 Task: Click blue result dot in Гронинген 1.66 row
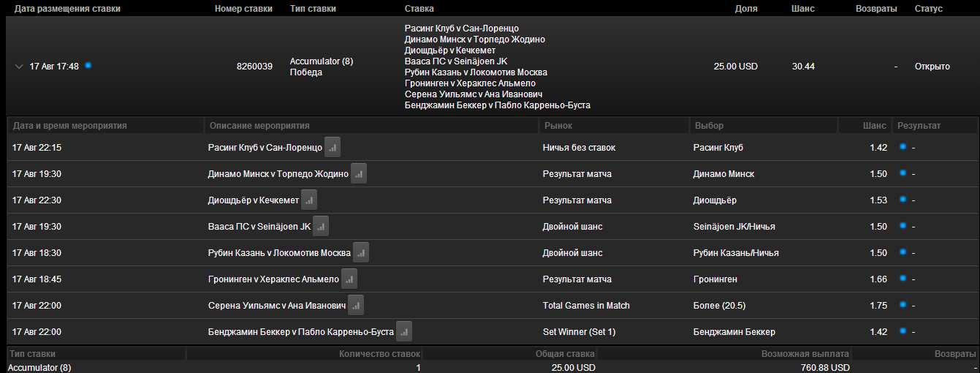903,279
